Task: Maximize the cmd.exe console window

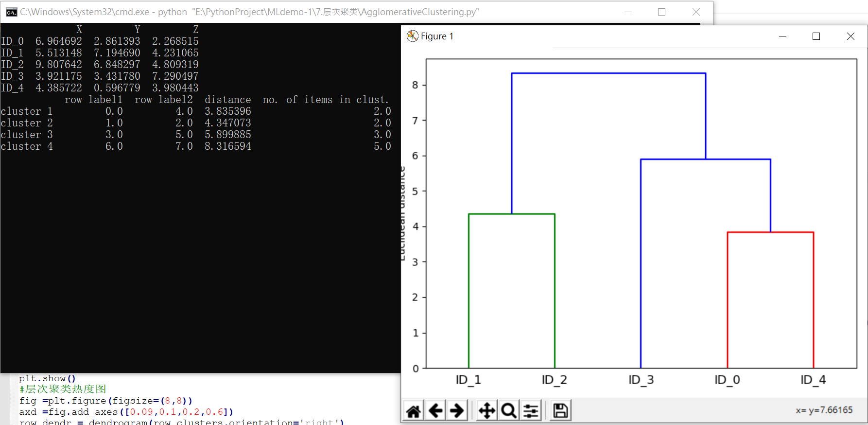Action: coord(662,12)
